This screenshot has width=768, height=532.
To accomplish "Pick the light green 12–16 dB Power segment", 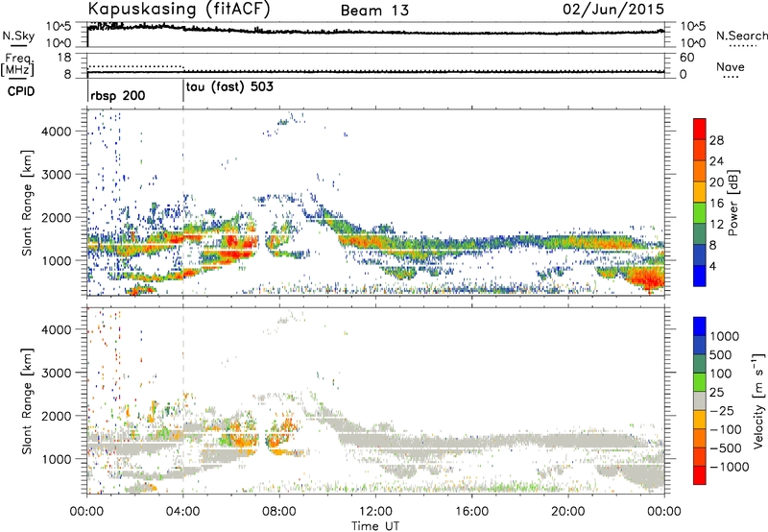I will point(700,213).
